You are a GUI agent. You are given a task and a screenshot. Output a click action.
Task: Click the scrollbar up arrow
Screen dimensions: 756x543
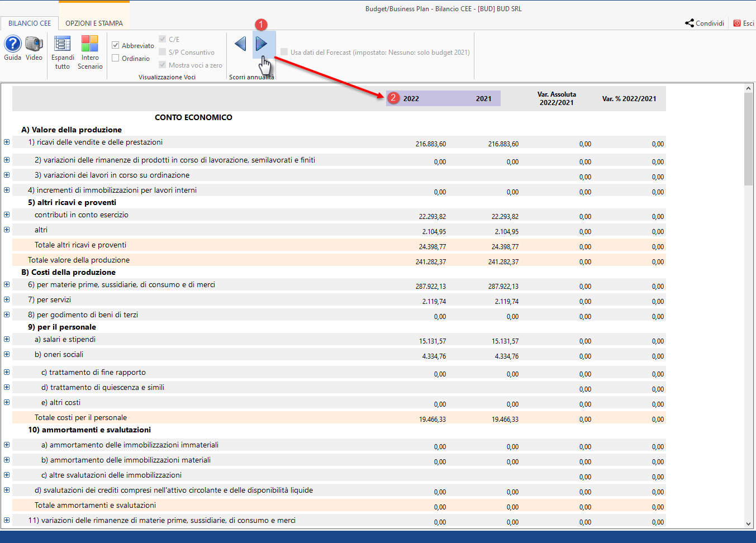749,88
